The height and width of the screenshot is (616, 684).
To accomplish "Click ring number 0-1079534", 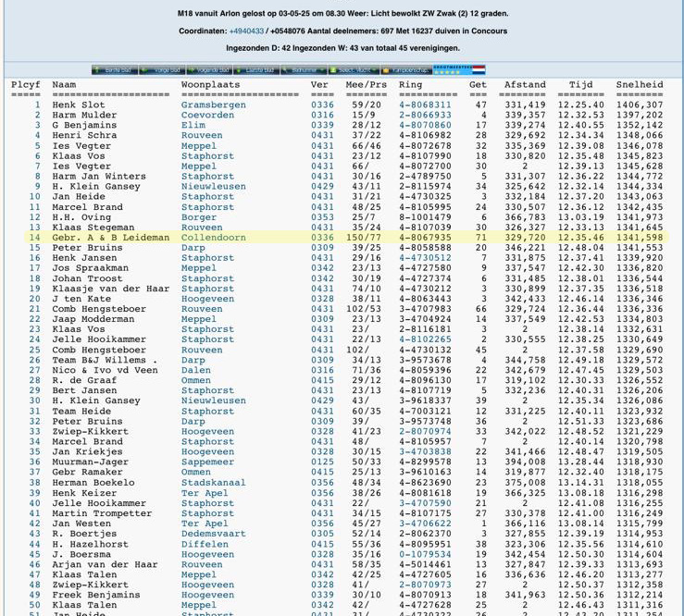I will point(425,555).
